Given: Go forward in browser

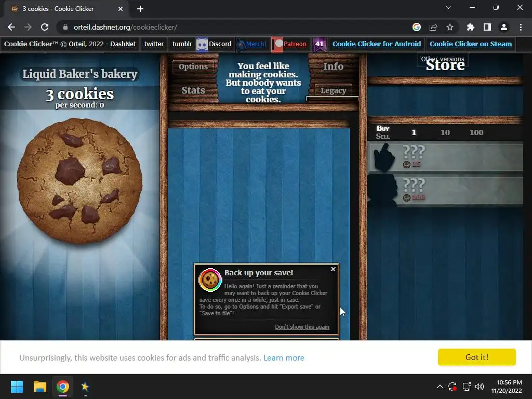Looking at the screenshot, I should (28, 27).
